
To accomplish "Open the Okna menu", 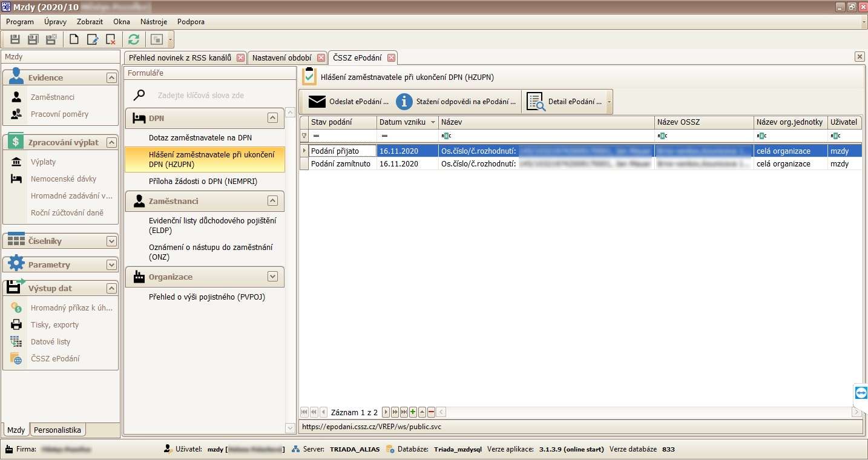I will pos(122,22).
